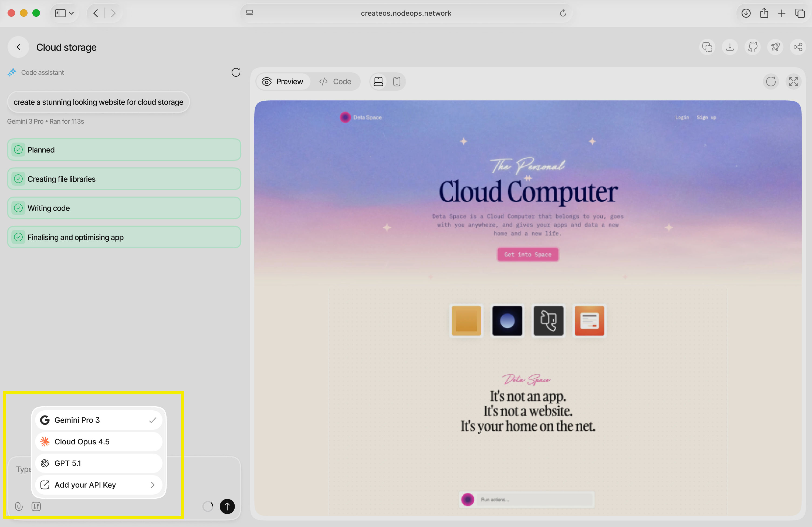Click the download icon in header
Screen dimensions: 812x527
click(x=730, y=47)
